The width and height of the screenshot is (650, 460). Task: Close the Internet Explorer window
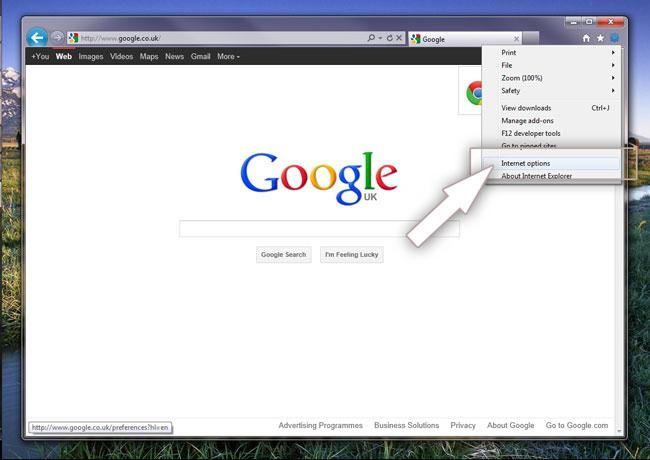tap(610, 22)
